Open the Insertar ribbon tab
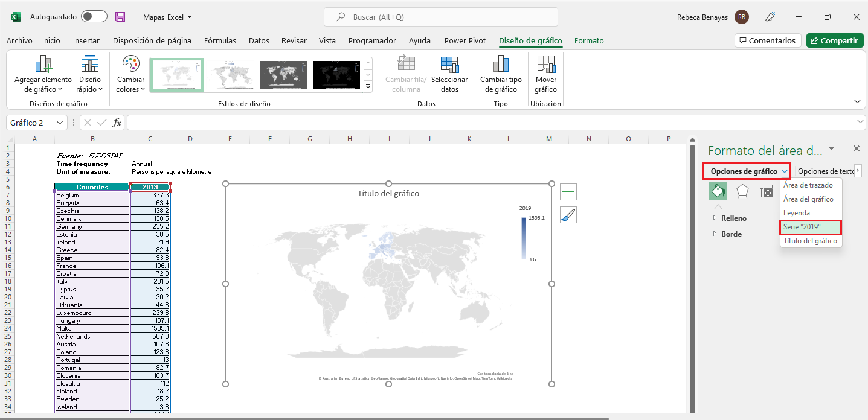 86,41
